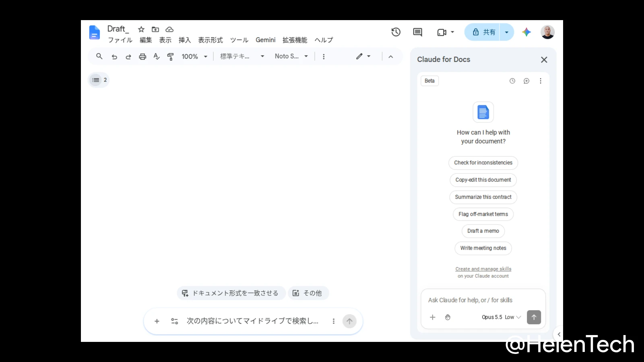Open ヘルプ menu
Screen dimensions: 644x362
click(324, 40)
